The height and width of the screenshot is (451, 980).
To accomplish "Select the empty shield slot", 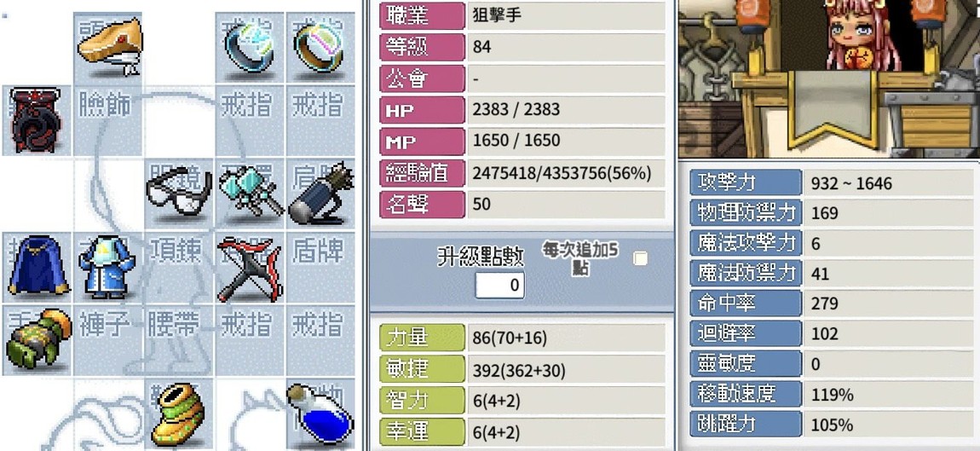I will (320, 268).
